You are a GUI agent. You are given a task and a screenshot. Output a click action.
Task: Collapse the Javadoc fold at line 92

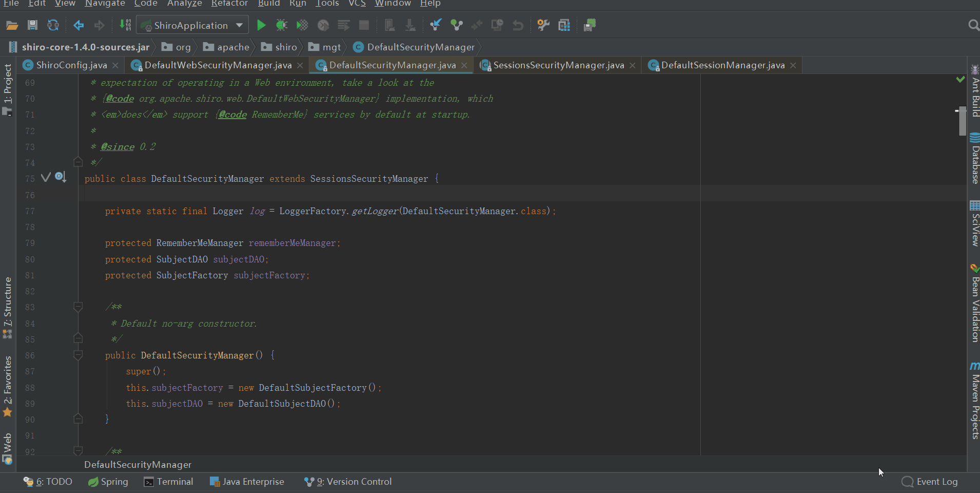coord(78,451)
